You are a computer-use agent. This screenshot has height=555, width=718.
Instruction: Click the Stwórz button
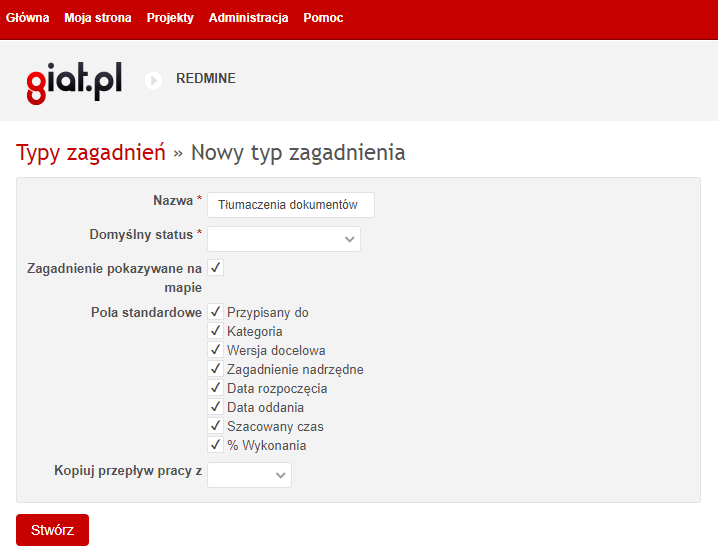point(52,530)
